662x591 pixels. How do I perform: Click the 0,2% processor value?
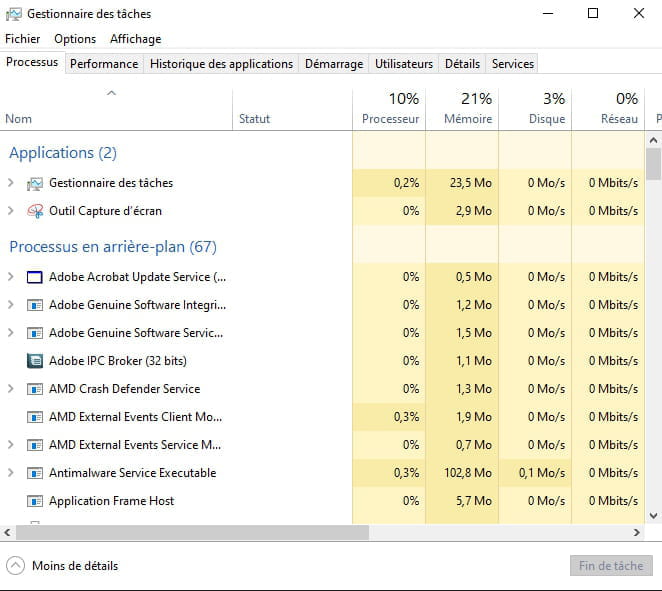(407, 183)
